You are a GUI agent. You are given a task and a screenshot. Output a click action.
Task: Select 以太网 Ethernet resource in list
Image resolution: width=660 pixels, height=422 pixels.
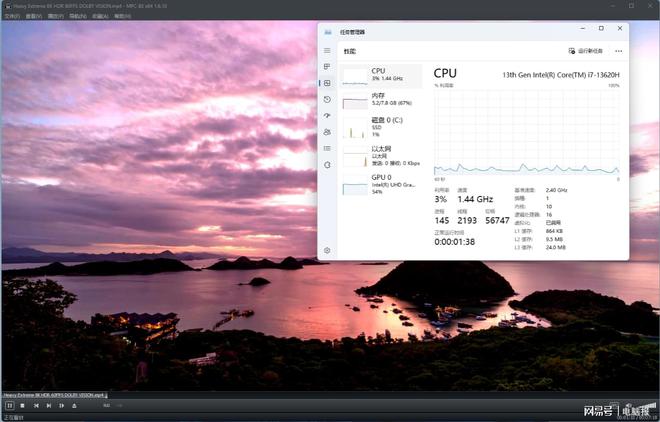click(x=381, y=156)
